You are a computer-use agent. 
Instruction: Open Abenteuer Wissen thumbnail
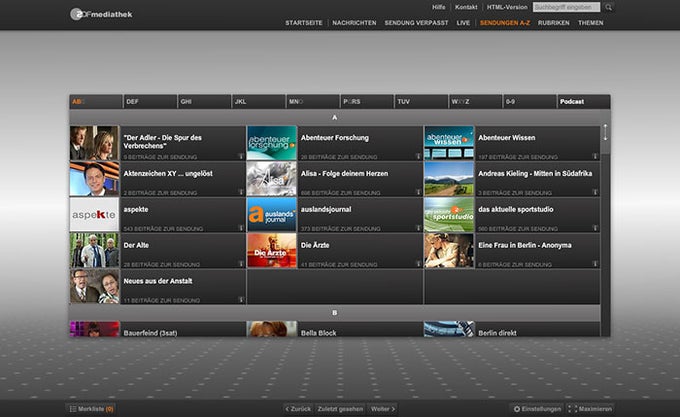coord(449,143)
